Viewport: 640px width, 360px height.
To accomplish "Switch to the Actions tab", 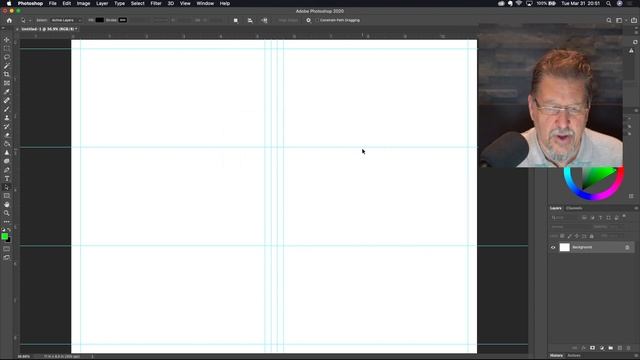I will coord(574,356).
